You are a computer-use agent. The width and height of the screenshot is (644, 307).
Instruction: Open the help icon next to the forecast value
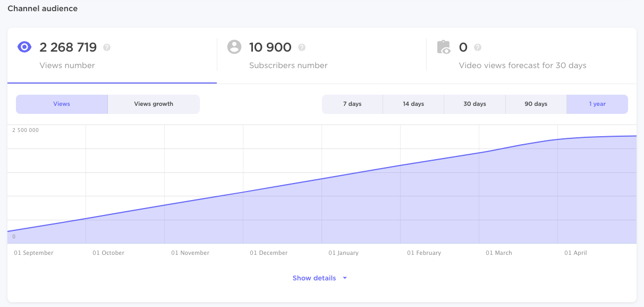point(477,47)
